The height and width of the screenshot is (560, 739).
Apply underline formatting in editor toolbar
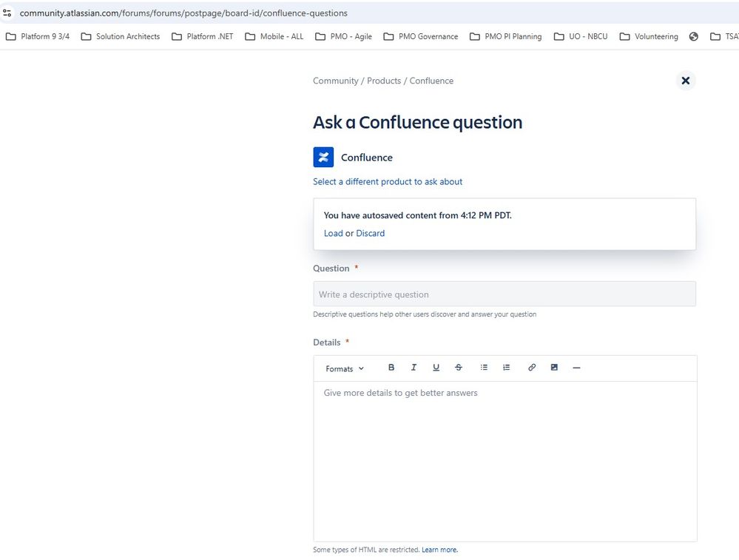(x=436, y=368)
